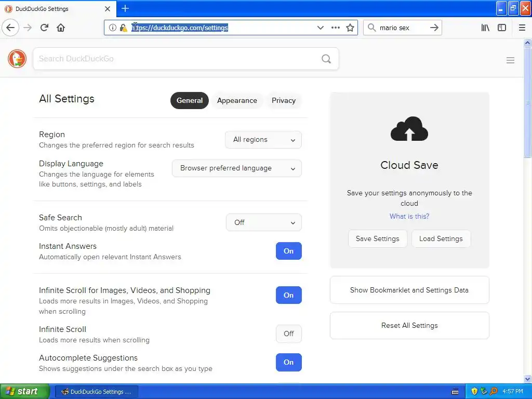Reload the current page

(x=45, y=28)
